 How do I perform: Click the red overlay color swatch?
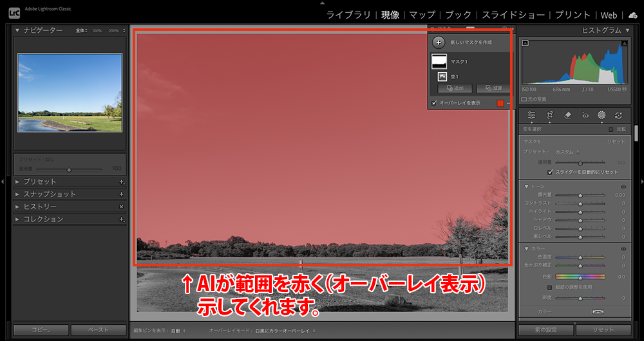[500, 104]
